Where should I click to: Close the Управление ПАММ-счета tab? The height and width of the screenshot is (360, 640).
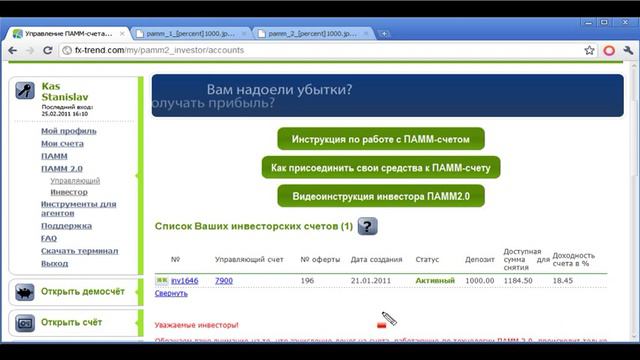[122, 33]
